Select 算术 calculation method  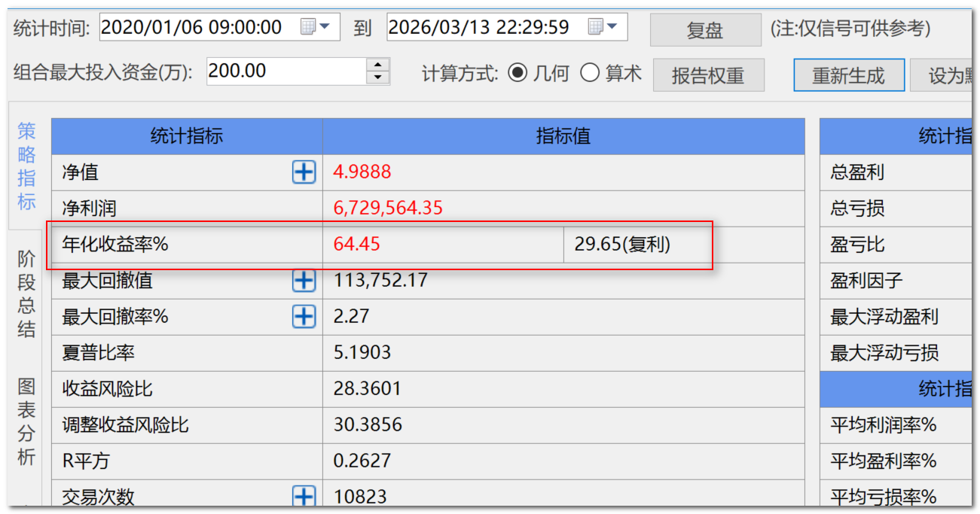coord(590,73)
